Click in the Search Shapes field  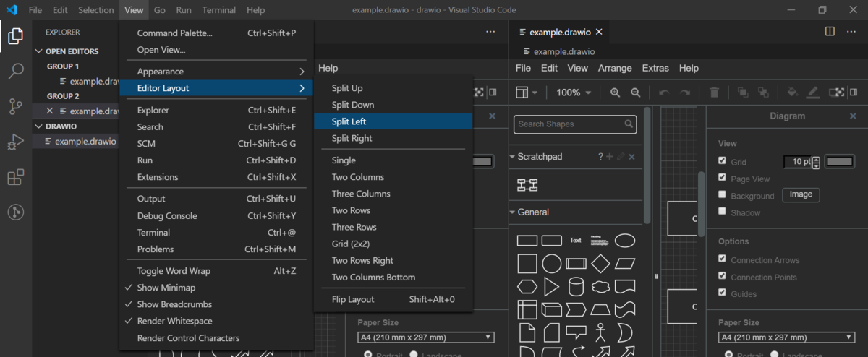pyautogui.click(x=575, y=124)
